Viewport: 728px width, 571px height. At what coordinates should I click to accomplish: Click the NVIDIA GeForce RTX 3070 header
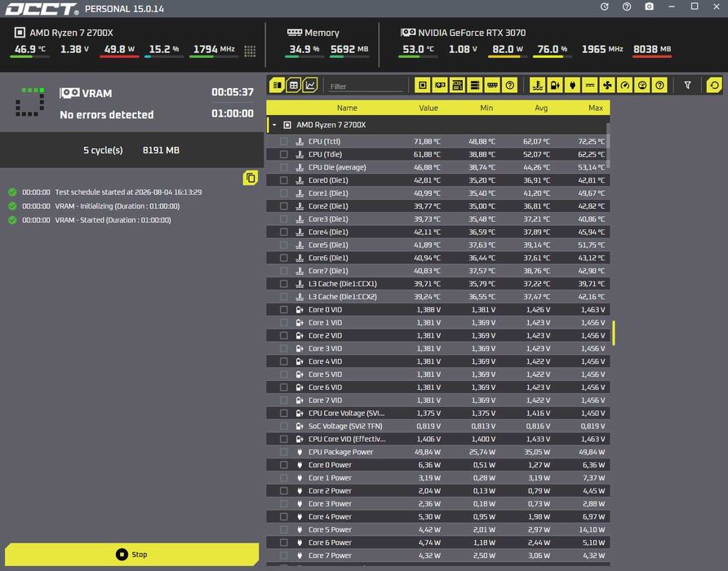pyautogui.click(x=463, y=33)
